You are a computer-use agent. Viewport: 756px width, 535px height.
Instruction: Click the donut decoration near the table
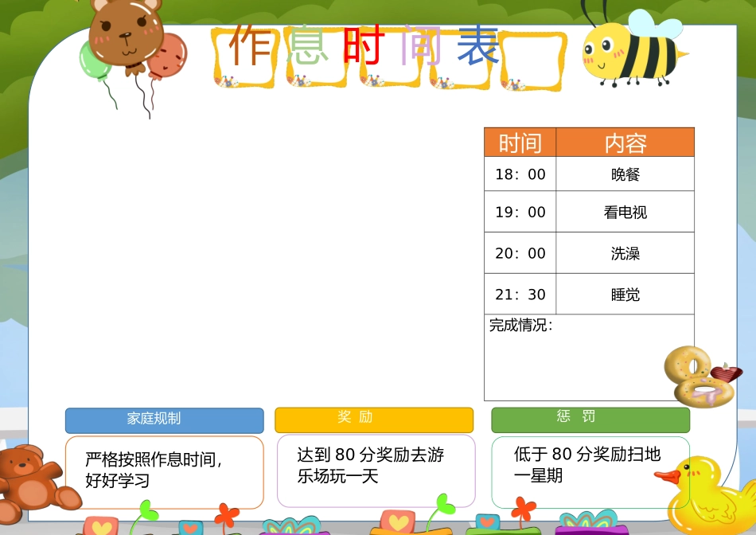click(702, 377)
